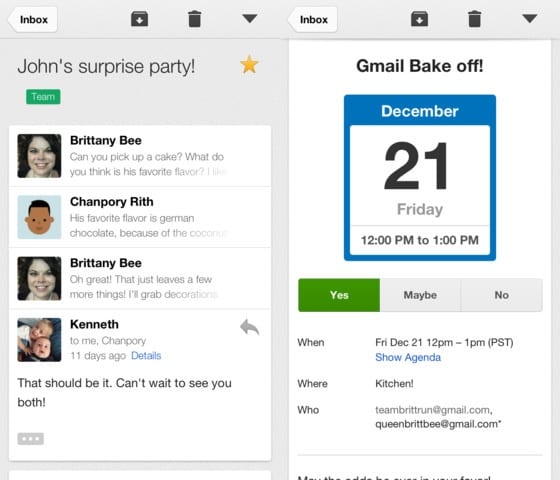Expand the dropdown arrow in right pane

pos(530,19)
